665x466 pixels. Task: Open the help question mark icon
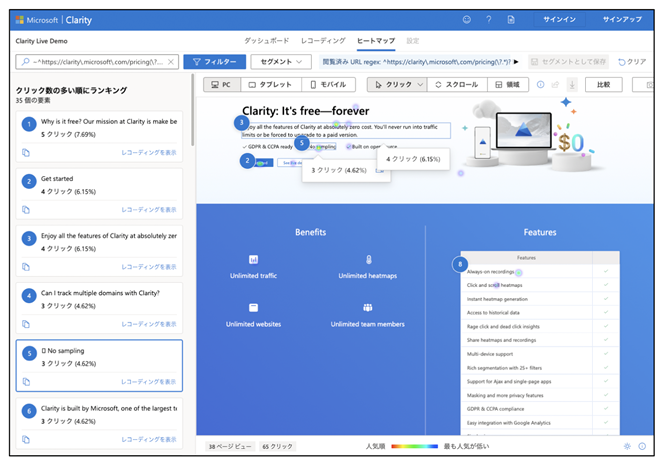click(x=489, y=20)
